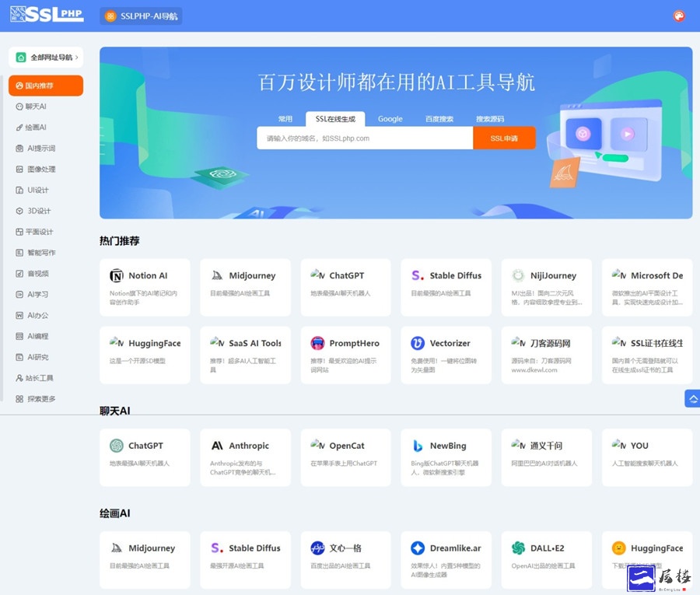Select the SSL在线生成 search tab
Viewport: 700px width, 595px height.
(x=335, y=119)
